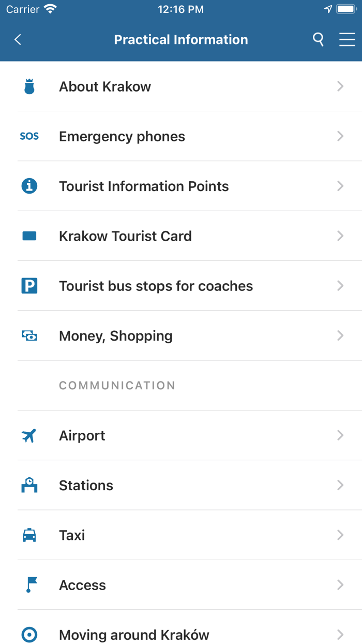Viewport: 362px width, 644px height.
Task: Expand About Krakow using its chevron
Action: click(340, 86)
